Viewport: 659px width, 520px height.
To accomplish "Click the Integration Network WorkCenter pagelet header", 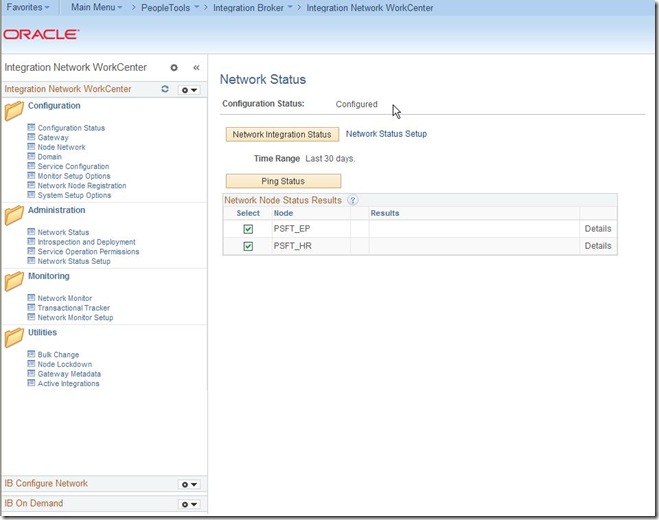I will 68,89.
